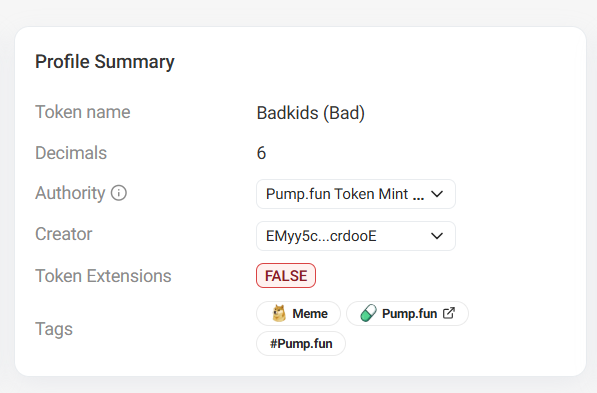Screen dimensions: 597x393
Task: Click the Profile Summary heading
Action: pos(105,62)
